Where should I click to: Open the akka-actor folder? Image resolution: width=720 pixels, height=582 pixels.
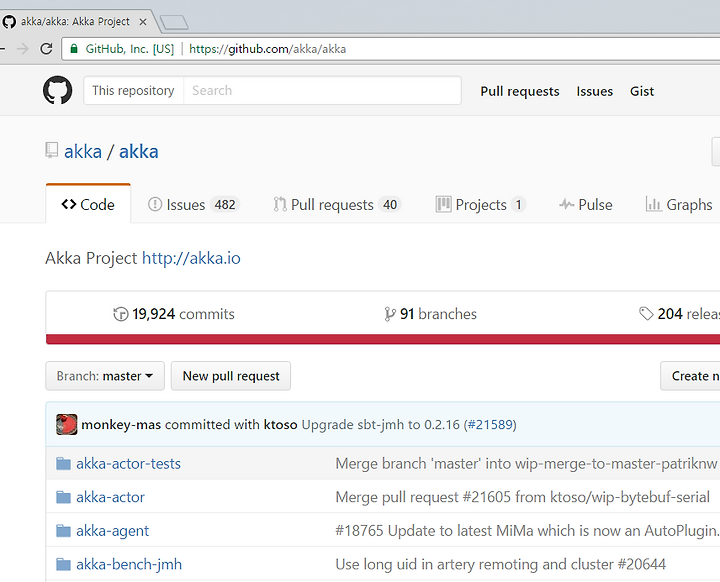point(110,497)
